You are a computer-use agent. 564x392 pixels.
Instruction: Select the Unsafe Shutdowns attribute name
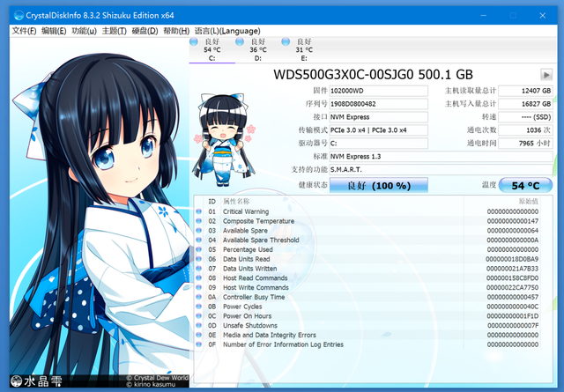250,325
